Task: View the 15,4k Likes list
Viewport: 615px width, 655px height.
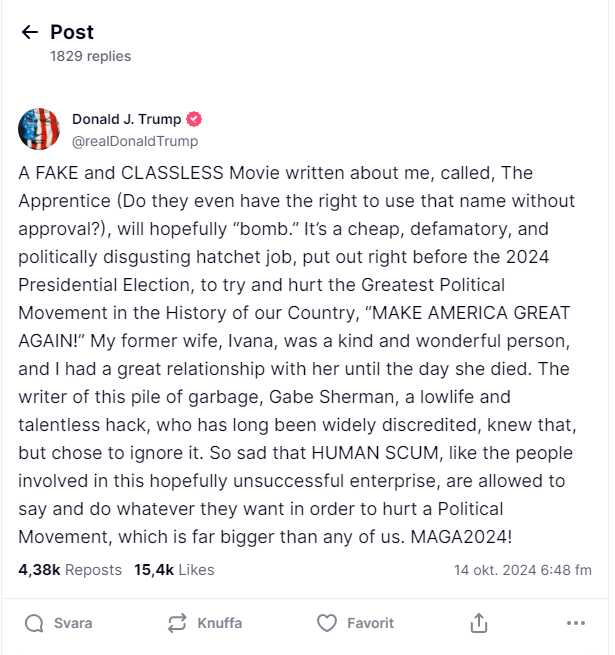Action: coord(174,570)
